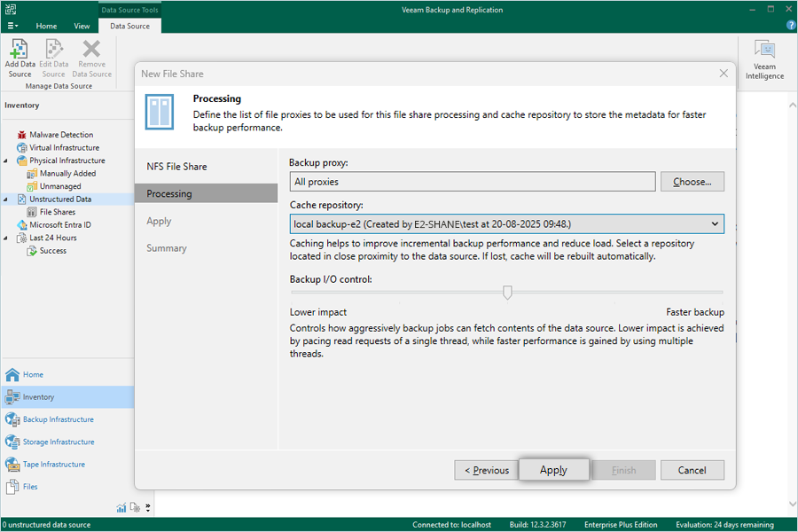Screen dimensions: 798x532
Task: Click the Veeam app icon in title bar
Action: coord(11,9)
